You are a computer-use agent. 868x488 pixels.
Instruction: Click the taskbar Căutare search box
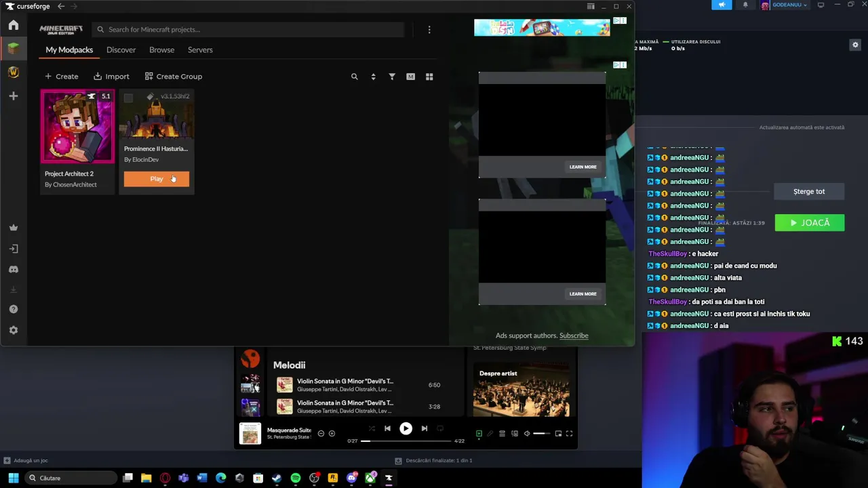point(71,478)
